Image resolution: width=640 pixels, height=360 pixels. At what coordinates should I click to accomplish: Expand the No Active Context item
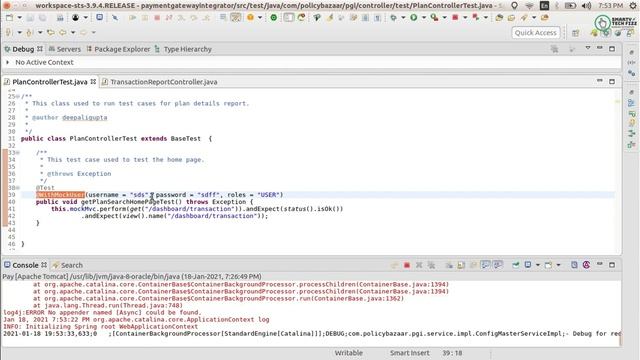click(x=7, y=62)
